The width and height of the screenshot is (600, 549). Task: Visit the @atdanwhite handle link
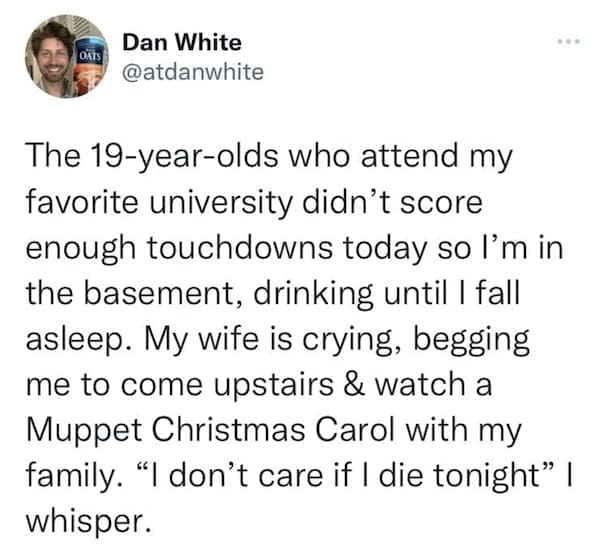(x=193, y=72)
